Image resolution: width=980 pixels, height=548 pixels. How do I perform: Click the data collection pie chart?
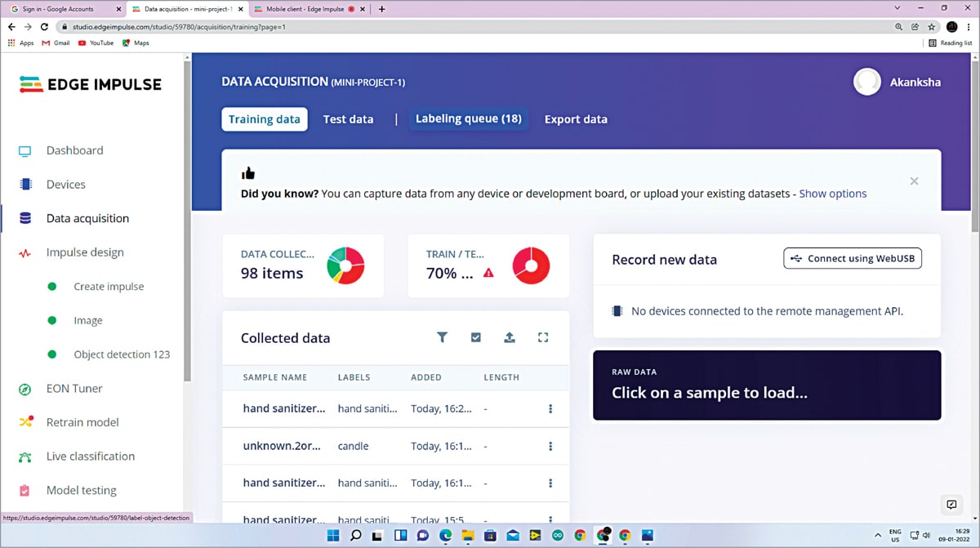pos(345,265)
